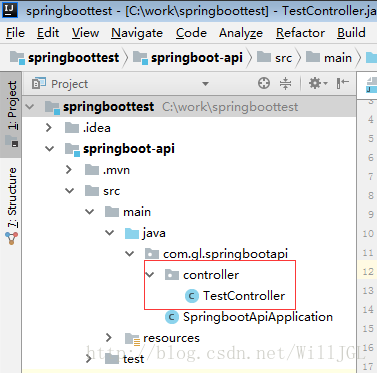Click the Collapse All icon

tap(285, 83)
